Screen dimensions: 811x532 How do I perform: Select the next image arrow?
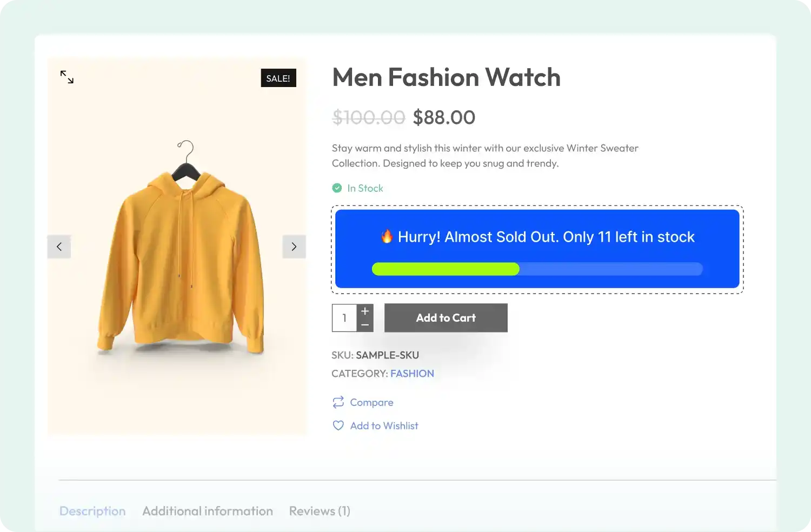click(294, 247)
